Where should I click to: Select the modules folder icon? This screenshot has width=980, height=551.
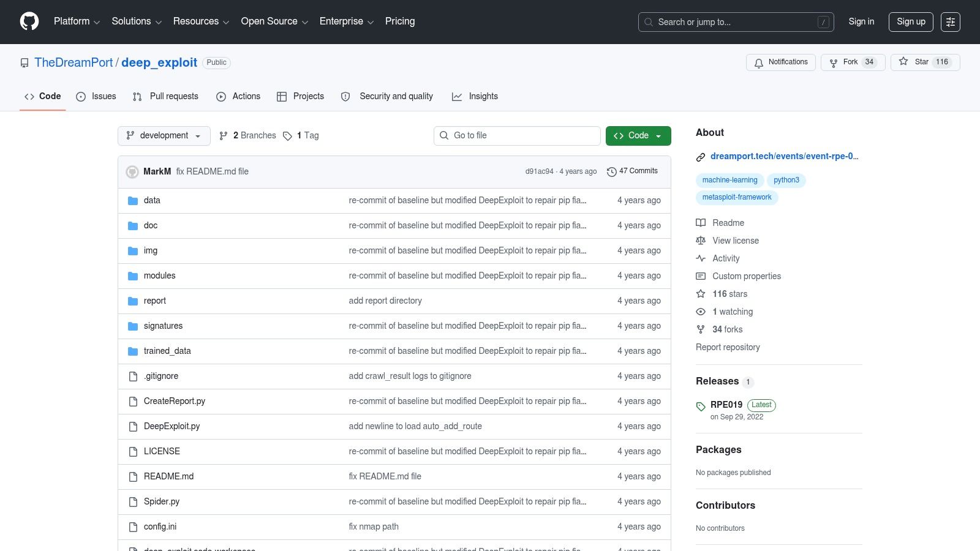[133, 276]
